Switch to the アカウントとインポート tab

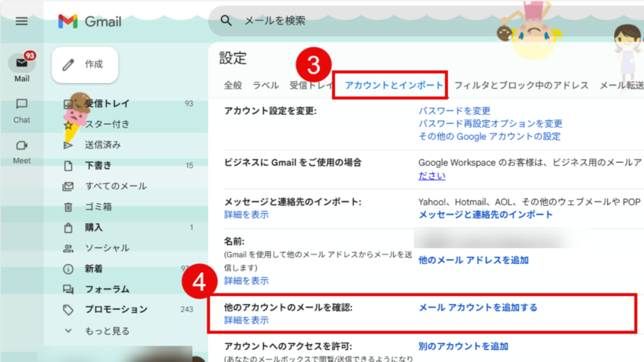click(x=394, y=85)
